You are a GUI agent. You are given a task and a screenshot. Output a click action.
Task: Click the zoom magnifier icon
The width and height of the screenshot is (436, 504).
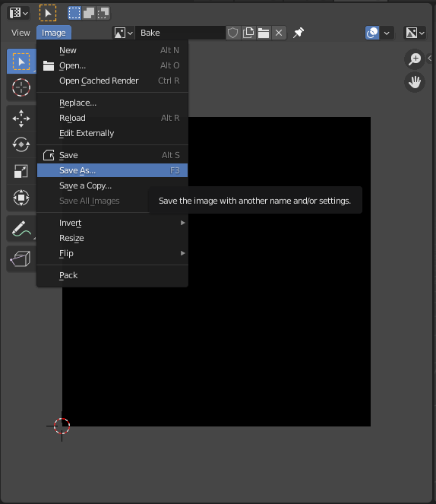[x=415, y=59]
